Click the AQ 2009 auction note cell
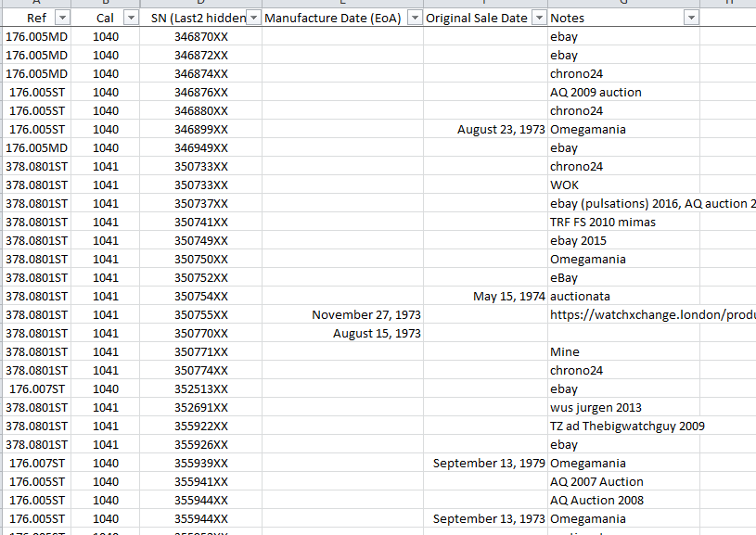756x535 pixels. (x=596, y=93)
